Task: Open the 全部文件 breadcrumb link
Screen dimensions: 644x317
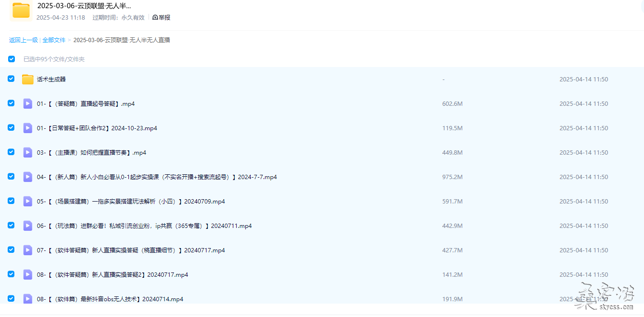Action: tap(54, 40)
